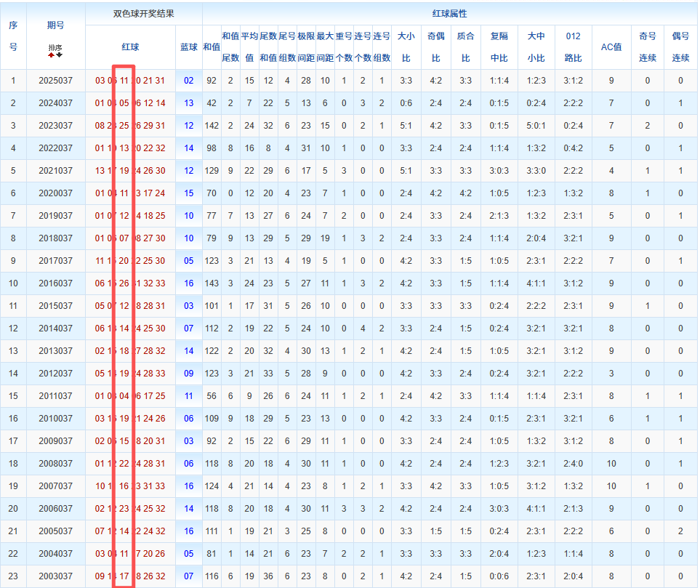Open issue number 2025037
This screenshot has width=700, height=588.
(x=55, y=81)
